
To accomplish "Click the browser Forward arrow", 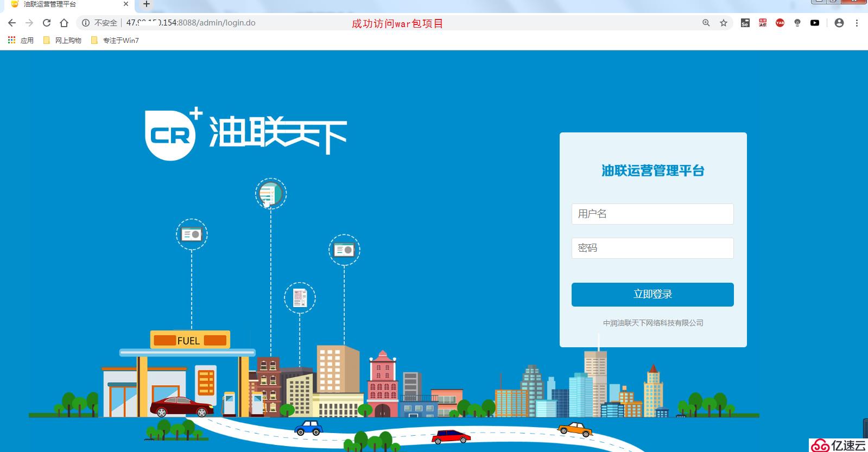I will (29, 23).
